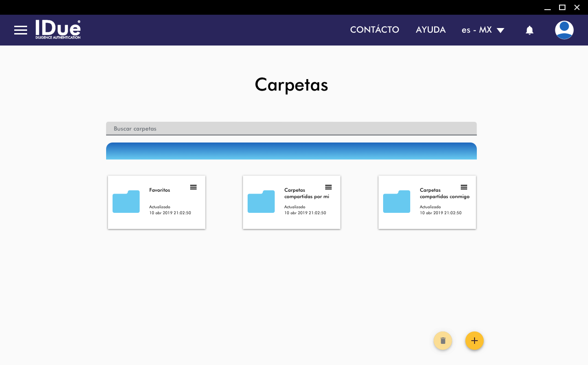The image size is (588, 365).
Task: Click the trash delete button
Action: click(443, 341)
